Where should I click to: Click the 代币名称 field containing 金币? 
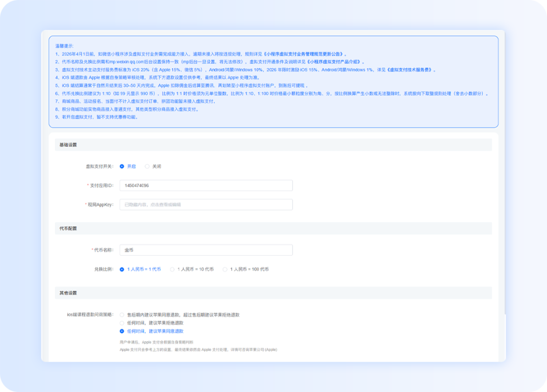[206, 250]
